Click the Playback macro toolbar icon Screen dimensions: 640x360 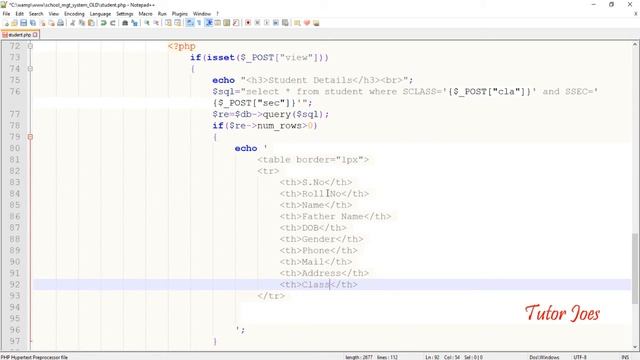pos(267,23)
